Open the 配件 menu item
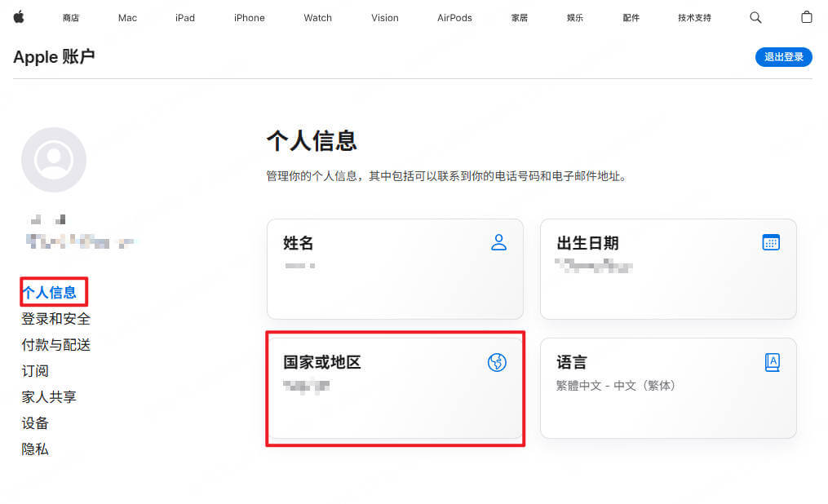The height and width of the screenshot is (504, 828). coord(631,18)
